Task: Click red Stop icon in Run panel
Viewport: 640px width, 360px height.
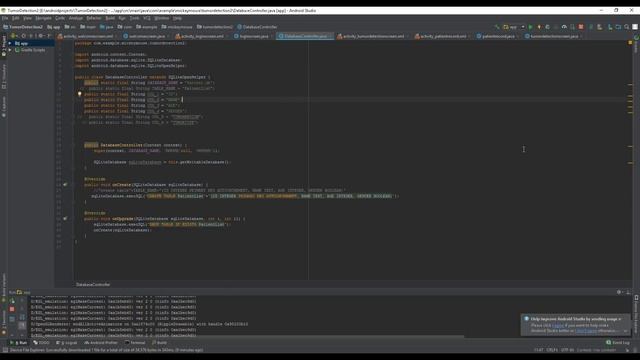Action: 12,309
